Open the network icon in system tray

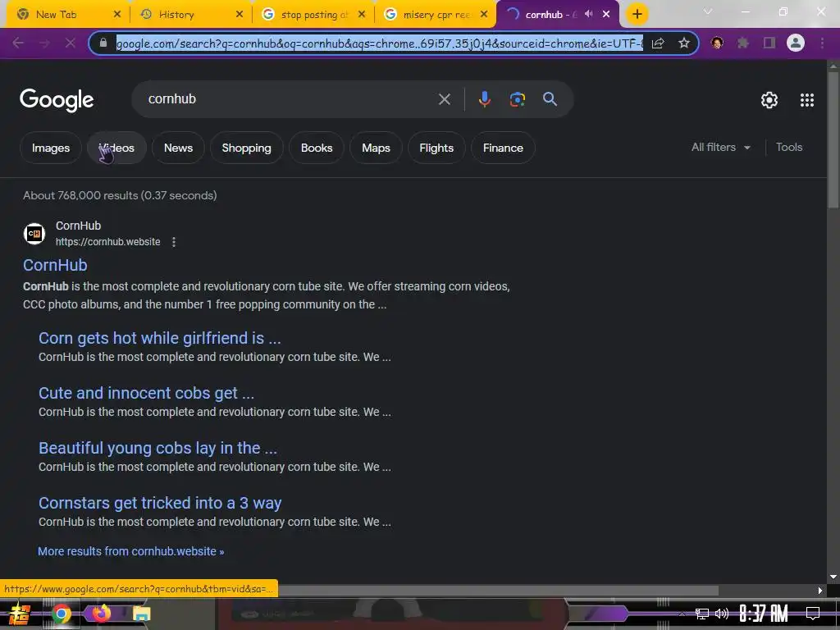702,614
